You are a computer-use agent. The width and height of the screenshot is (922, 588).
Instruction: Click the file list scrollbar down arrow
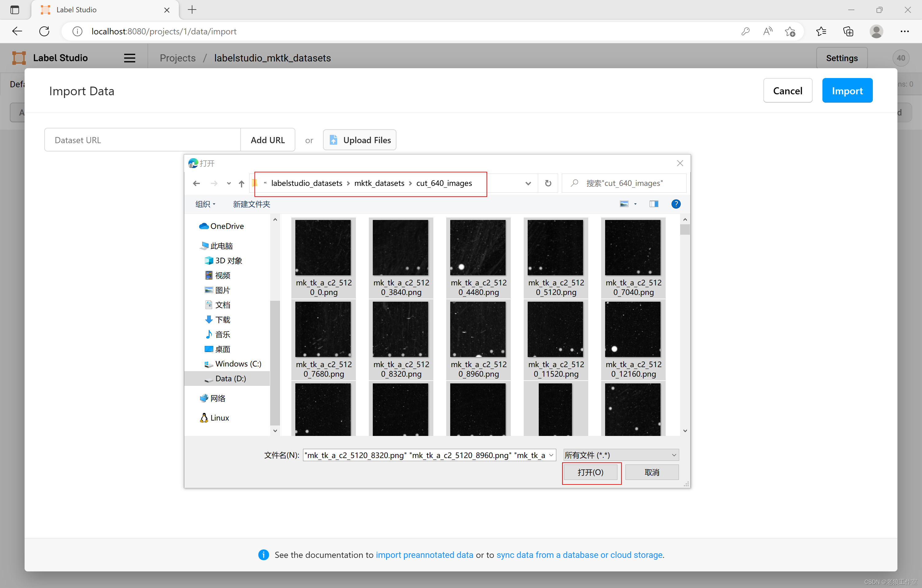(685, 431)
